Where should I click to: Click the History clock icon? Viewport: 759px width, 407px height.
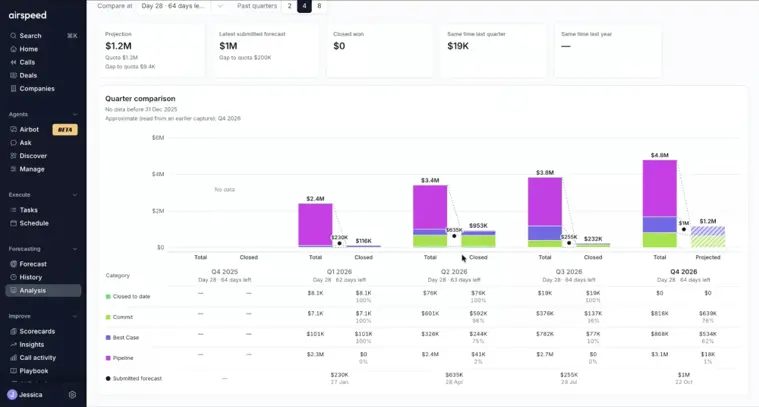click(13, 277)
